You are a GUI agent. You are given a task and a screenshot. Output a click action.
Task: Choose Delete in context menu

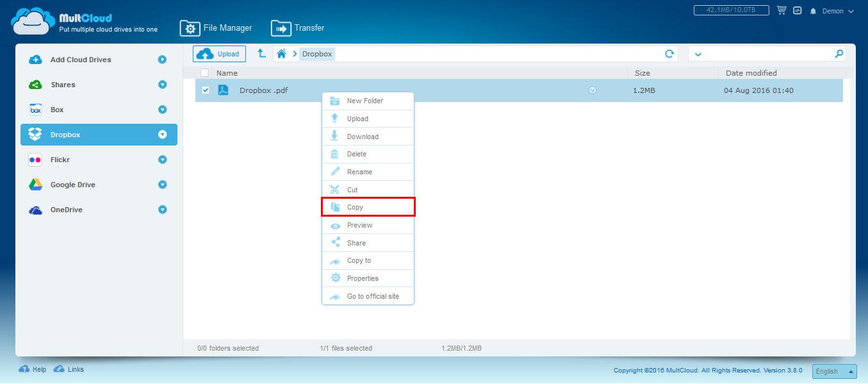pyautogui.click(x=368, y=154)
